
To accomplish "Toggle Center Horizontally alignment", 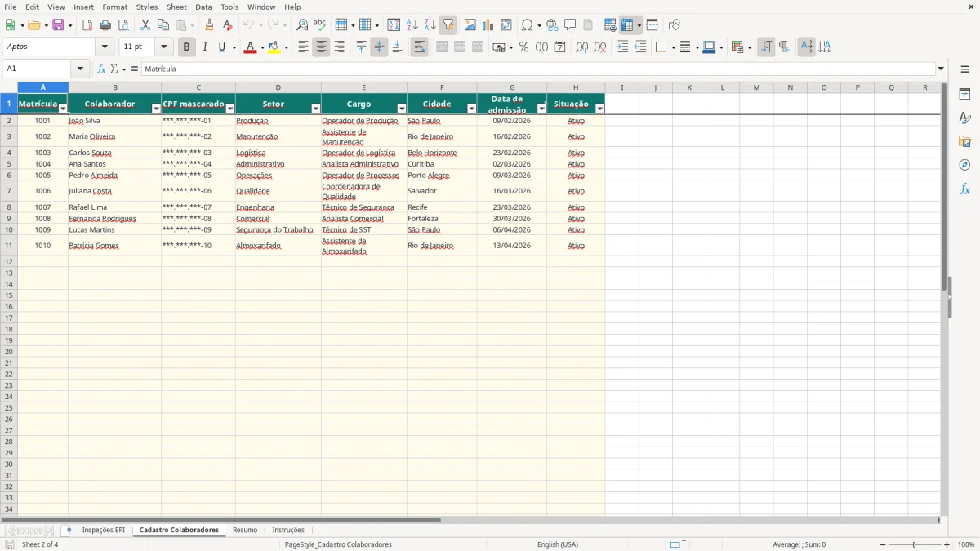I will click(x=322, y=47).
